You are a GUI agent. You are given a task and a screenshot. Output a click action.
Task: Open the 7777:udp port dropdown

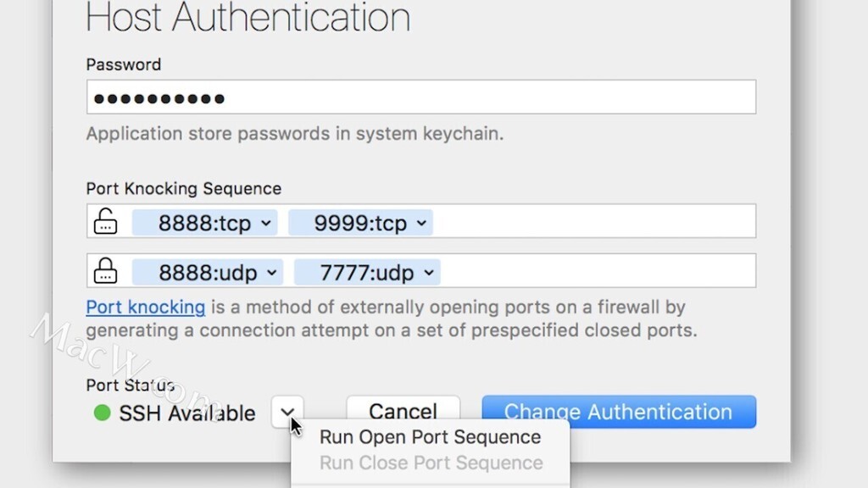367,273
